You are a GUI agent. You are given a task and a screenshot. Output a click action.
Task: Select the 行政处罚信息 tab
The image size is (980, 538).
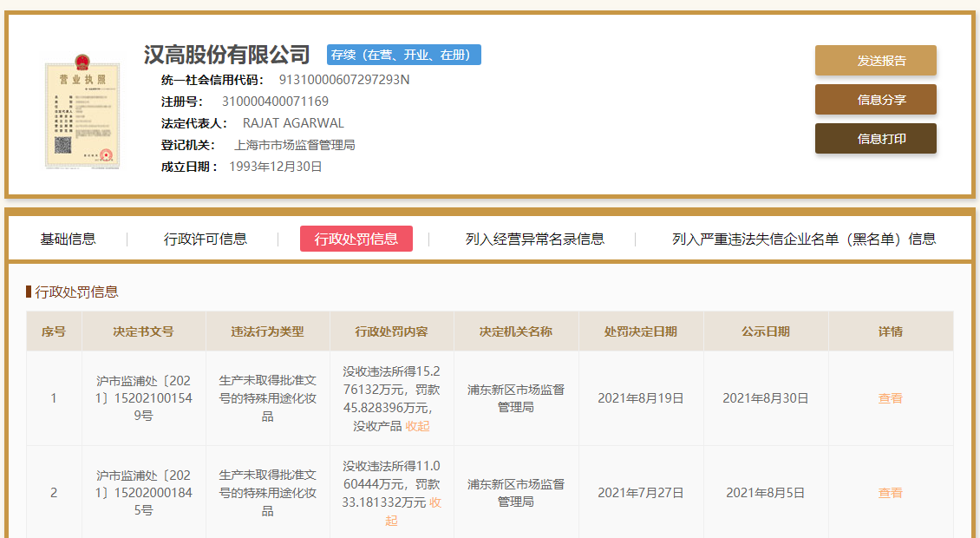[356, 239]
